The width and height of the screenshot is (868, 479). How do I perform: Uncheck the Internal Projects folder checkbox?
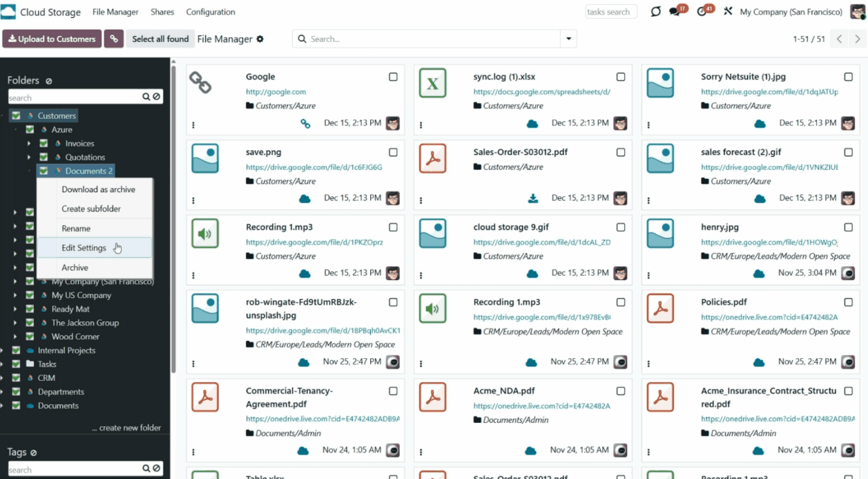[x=16, y=350]
